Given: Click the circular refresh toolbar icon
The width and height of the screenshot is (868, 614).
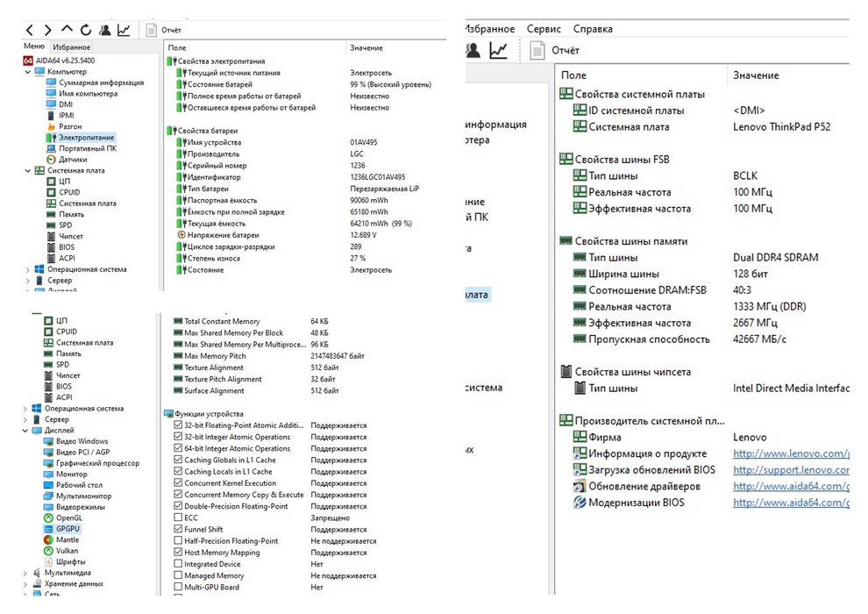Looking at the screenshot, I should pos(85,30).
